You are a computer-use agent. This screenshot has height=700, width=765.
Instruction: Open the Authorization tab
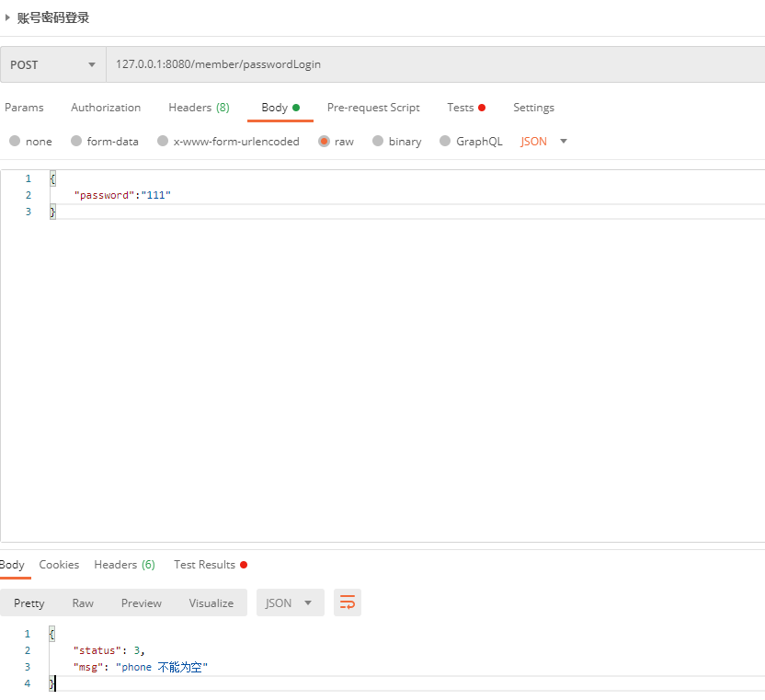point(106,108)
